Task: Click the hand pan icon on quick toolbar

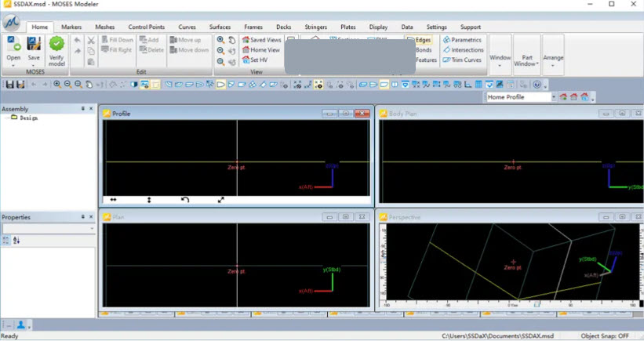Action: coord(89,85)
